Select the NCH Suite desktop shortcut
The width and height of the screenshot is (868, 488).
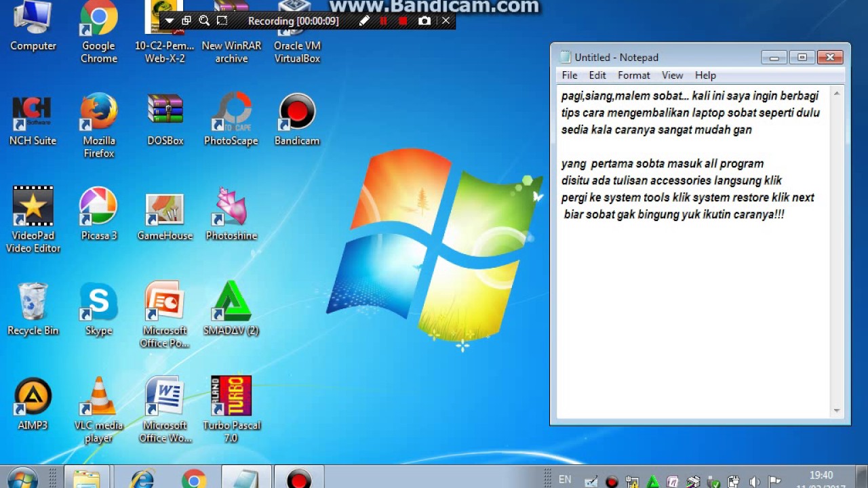[33, 121]
